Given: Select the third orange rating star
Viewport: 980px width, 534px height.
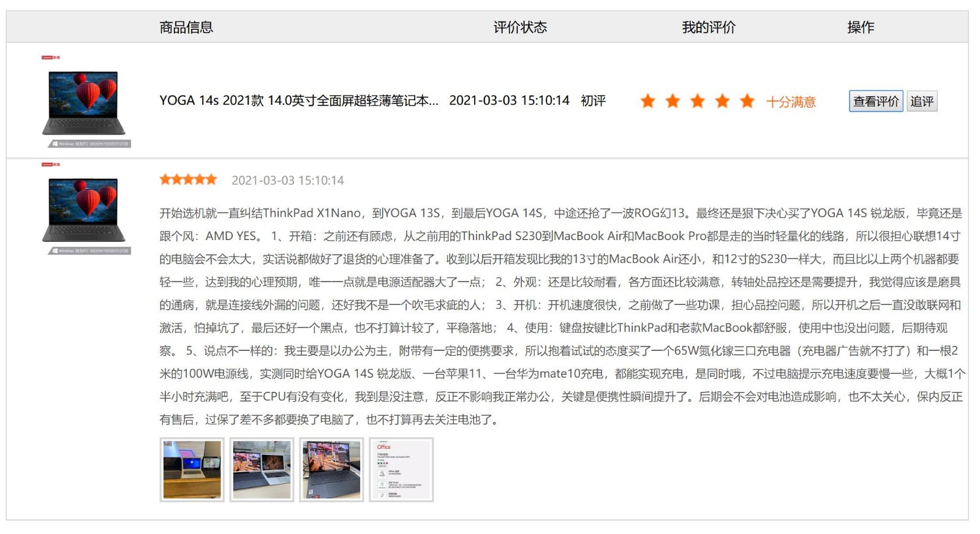Looking at the screenshot, I should [x=698, y=101].
